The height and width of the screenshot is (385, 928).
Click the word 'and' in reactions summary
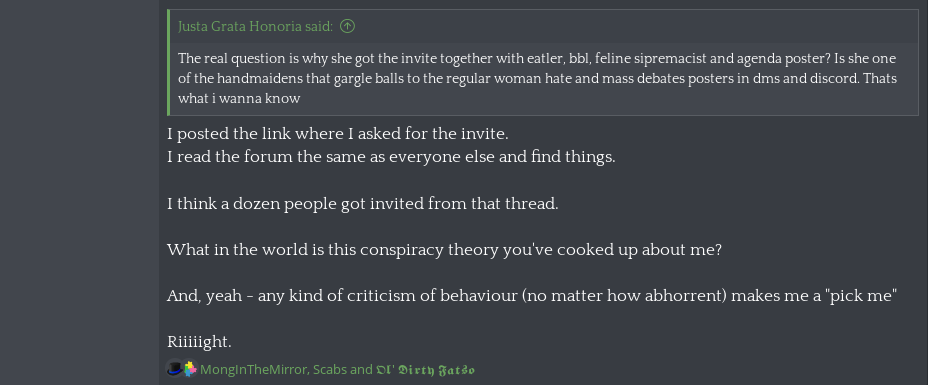(361, 370)
